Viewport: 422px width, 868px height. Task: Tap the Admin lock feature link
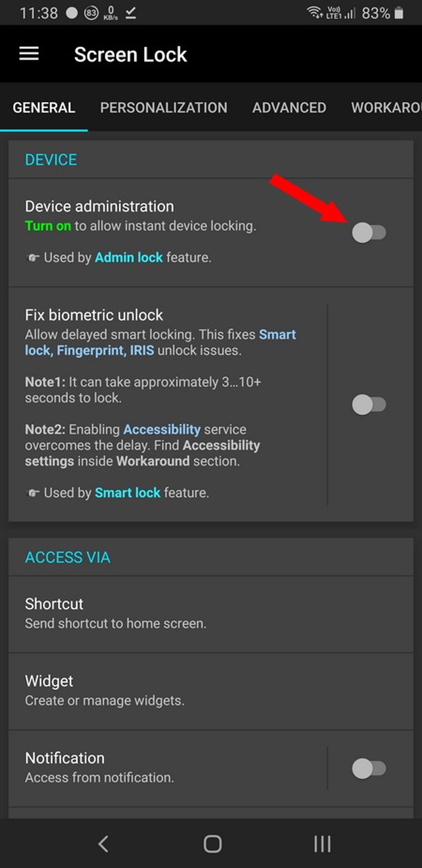[x=129, y=257]
